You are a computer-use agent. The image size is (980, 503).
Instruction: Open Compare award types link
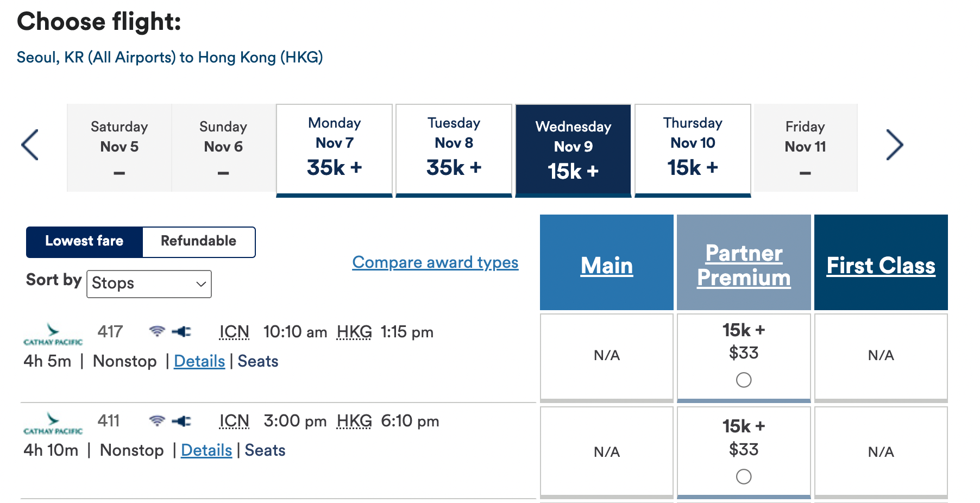click(435, 262)
